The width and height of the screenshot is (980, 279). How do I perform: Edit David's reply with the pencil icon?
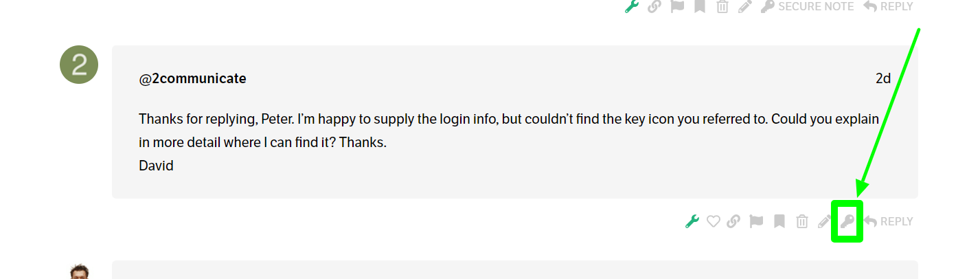[824, 221]
